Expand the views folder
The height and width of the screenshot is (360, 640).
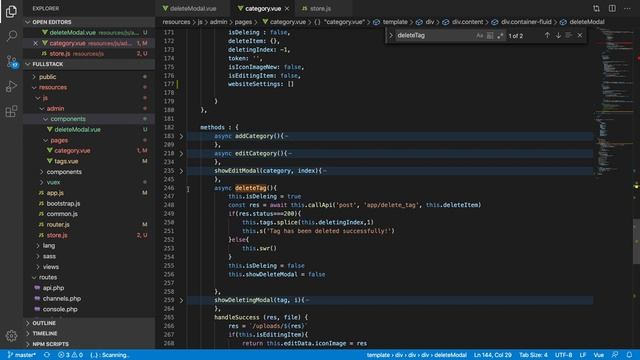point(51,267)
